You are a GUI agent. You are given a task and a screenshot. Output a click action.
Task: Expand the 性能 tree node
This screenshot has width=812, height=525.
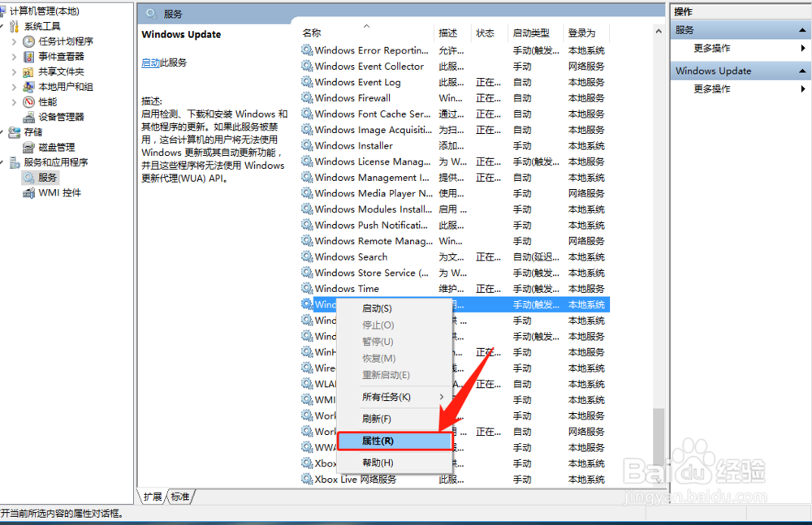pyautogui.click(x=14, y=102)
